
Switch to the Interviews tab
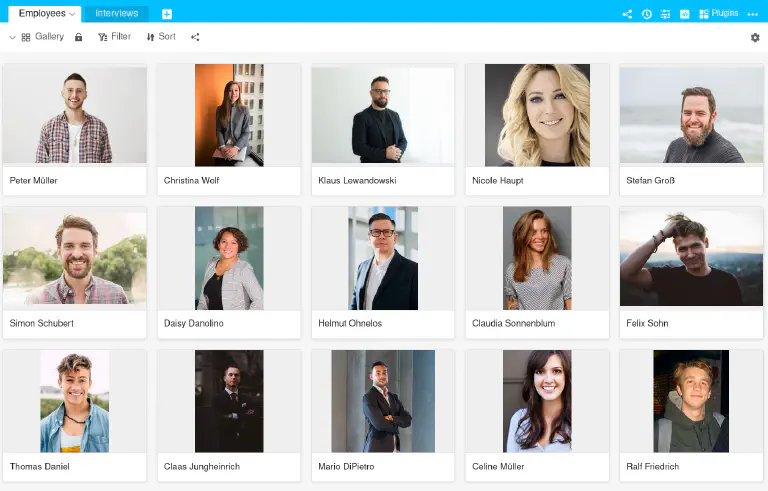pyautogui.click(x=117, y=14)
